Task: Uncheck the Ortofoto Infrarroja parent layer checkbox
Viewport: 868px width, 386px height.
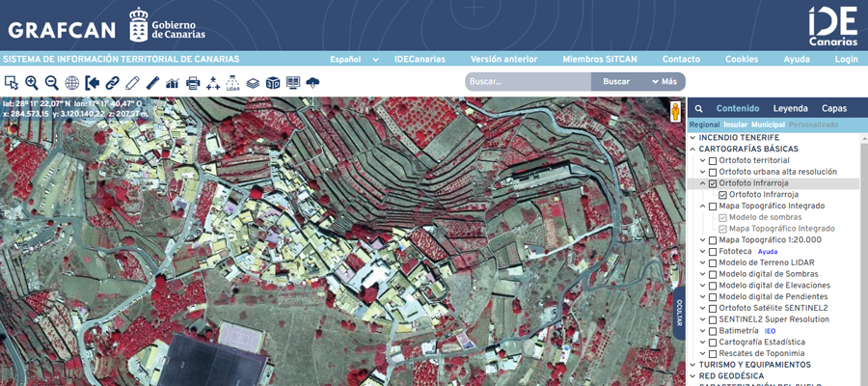Action: (x=713, y=183)
